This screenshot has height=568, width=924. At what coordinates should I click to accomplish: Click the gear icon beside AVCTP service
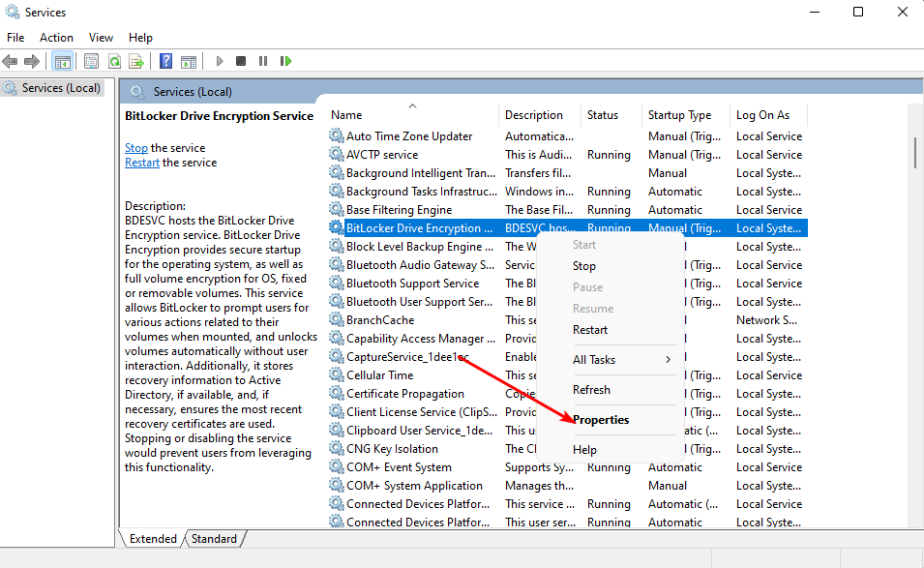click(337, 155)
